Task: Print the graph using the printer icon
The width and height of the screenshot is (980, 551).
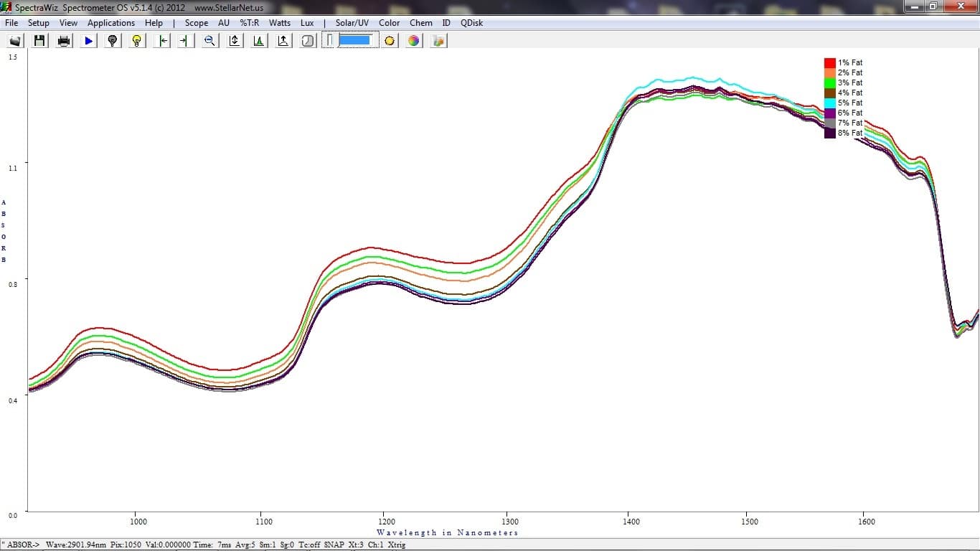Action: pyautogui.click(x=64, y=41)
